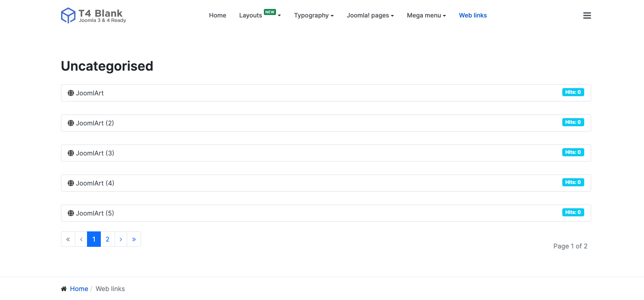Image resolution: width=644 pixels, height=300 pixels.
Task: Click the Web links breadcrumb text
Action: 110,289
